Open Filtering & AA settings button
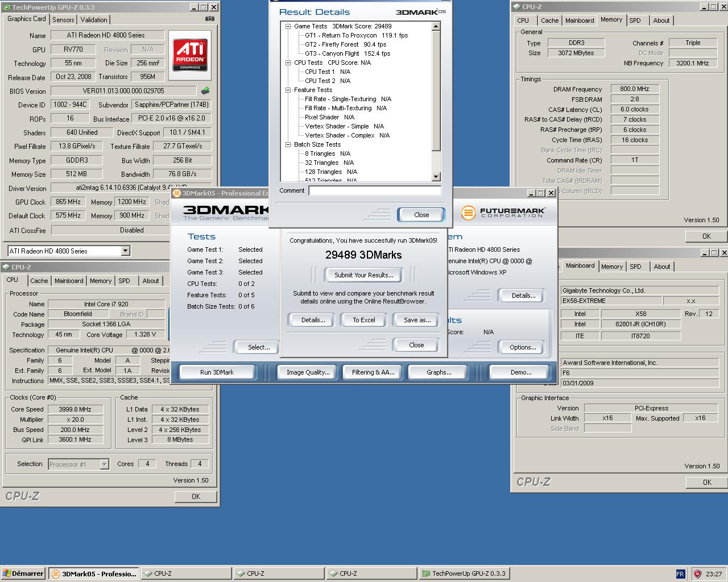Screen dimensions: 728x582 373,372
